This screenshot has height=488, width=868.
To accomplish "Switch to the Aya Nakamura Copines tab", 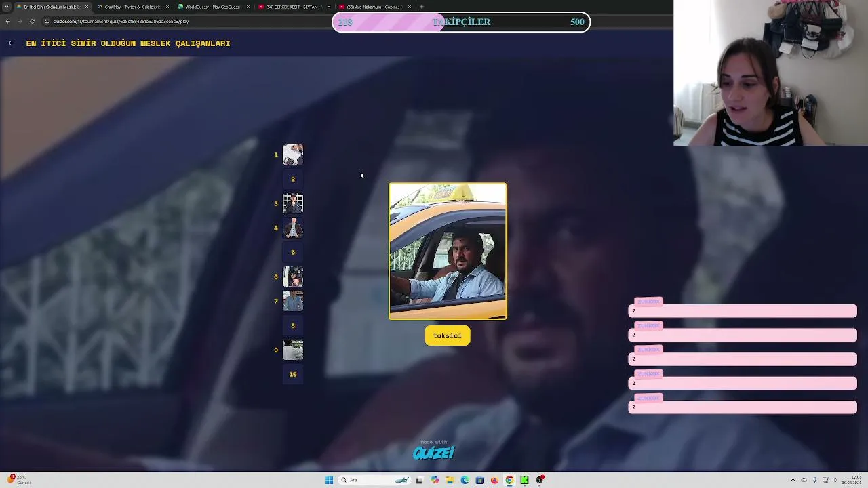I will point(375,7).
